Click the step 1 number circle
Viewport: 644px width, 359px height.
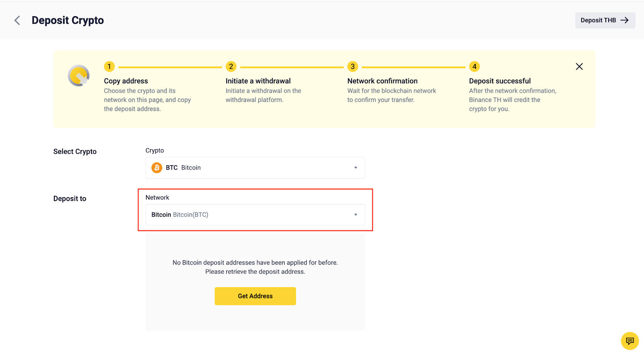109,67
